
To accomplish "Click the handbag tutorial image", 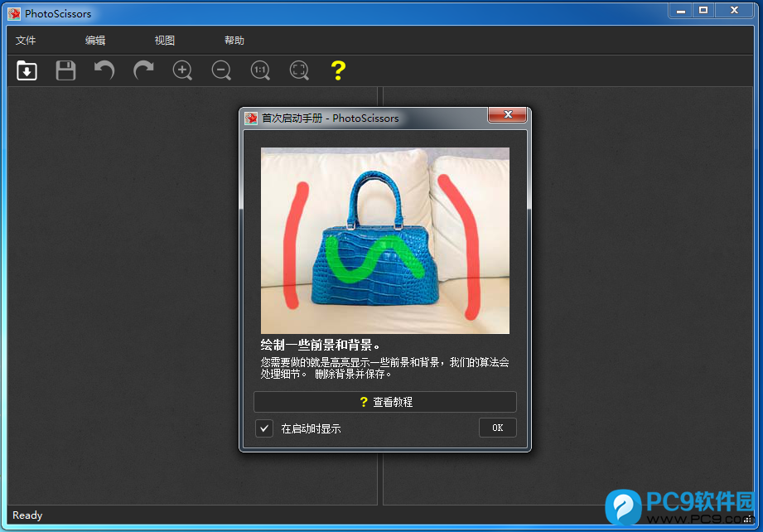I will (385, 240).
